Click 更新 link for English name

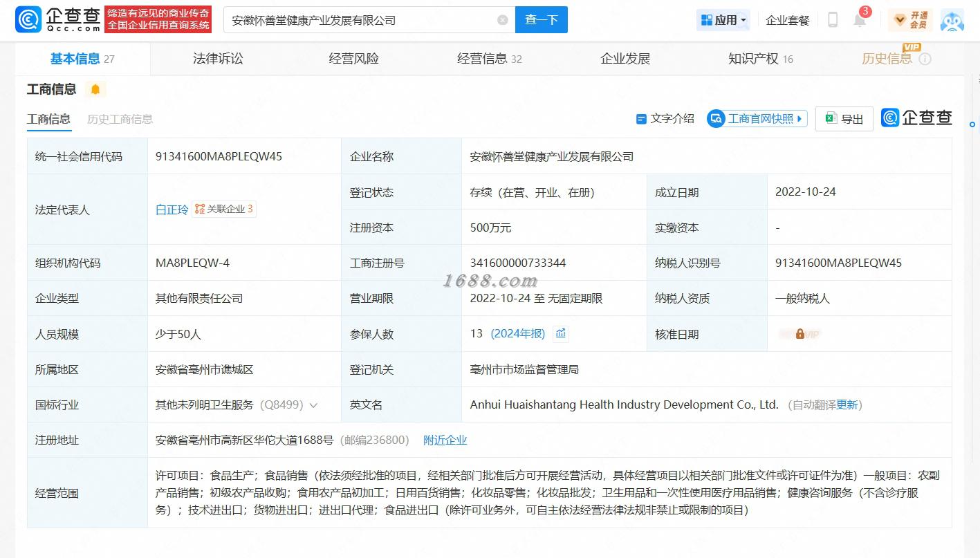847,405
